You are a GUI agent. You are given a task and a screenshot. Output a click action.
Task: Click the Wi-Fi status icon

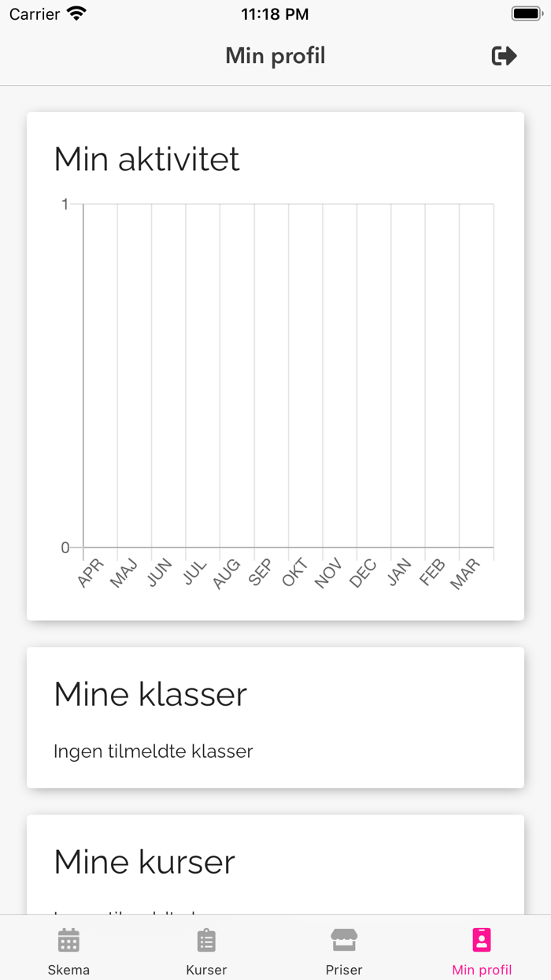pos(76,14)
